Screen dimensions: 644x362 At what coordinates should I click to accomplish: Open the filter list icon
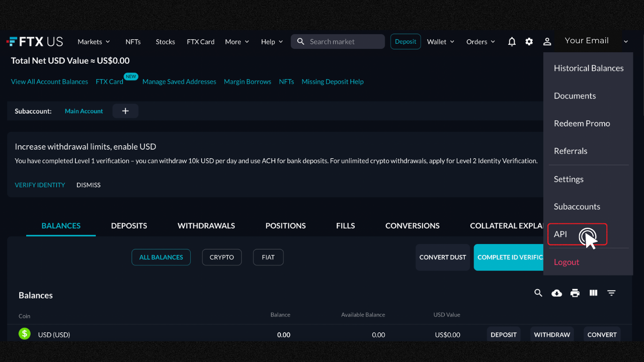click(x=612, y=293)
